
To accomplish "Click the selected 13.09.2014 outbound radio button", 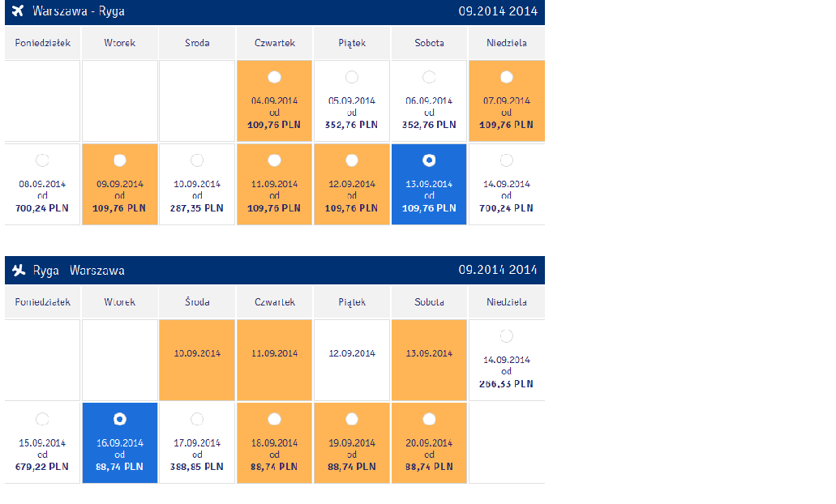I will (429, 160).
